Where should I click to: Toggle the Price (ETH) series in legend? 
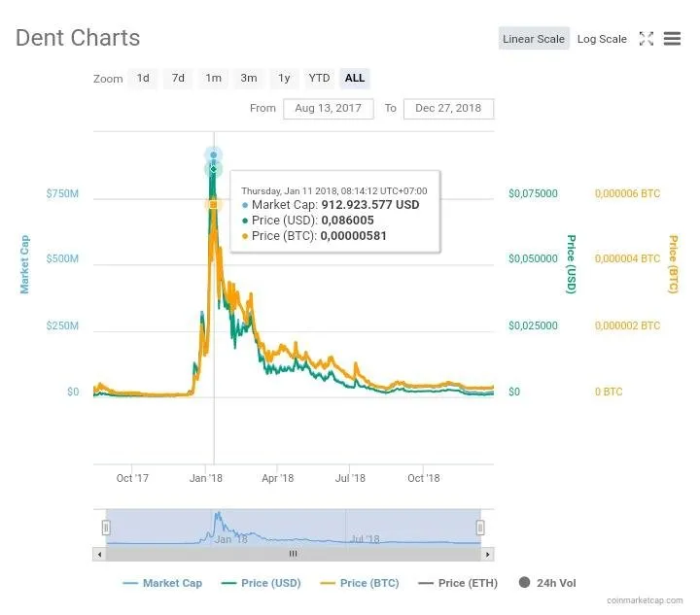458,583
